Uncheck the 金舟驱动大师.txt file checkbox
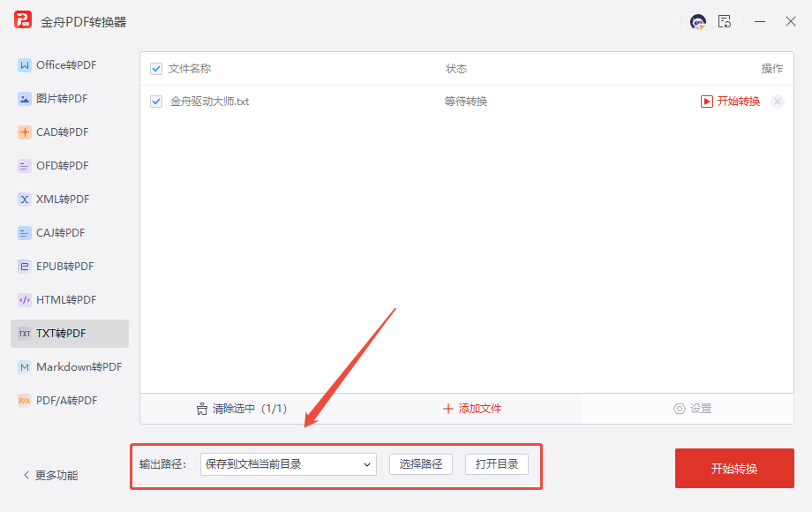 click(x=156, y=102)
